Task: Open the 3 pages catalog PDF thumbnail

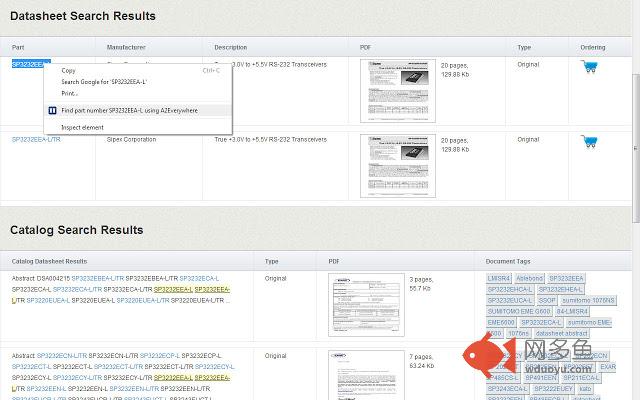Action: [x=366, y=305]
